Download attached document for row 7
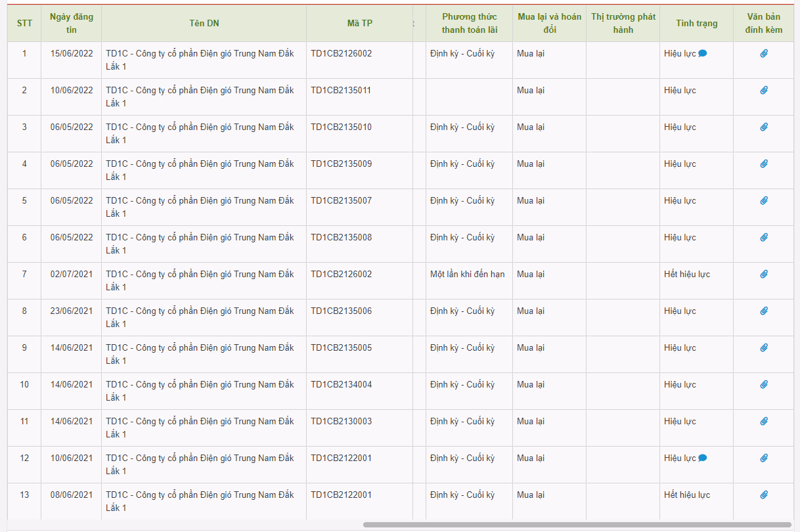Screen dimensions: 800x532 point(764,275)
